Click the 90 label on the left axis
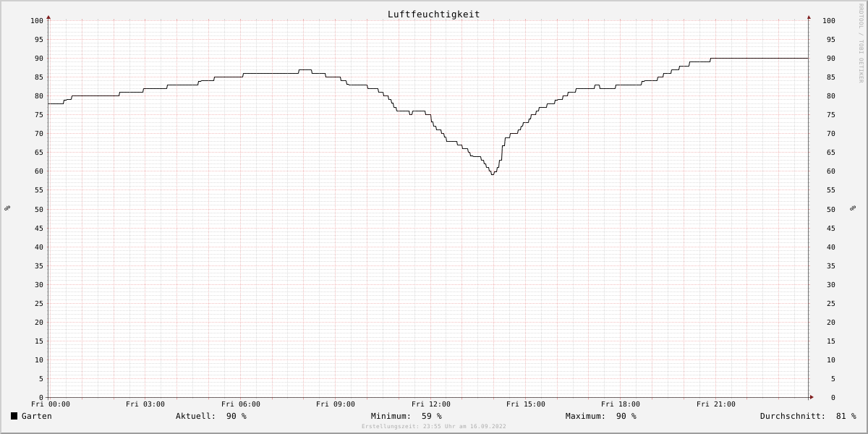868x434 pixels. 39,59
